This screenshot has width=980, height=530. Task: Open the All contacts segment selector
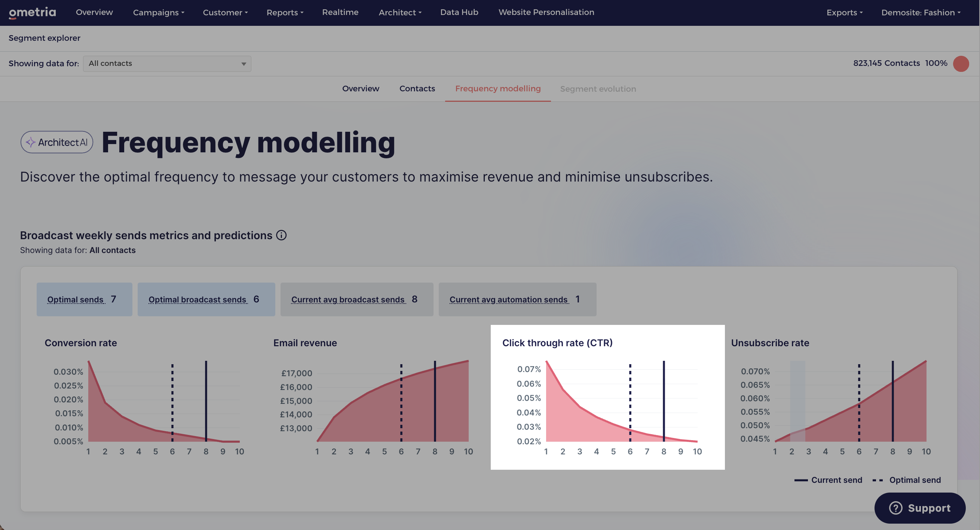click(x=167, y=64)
